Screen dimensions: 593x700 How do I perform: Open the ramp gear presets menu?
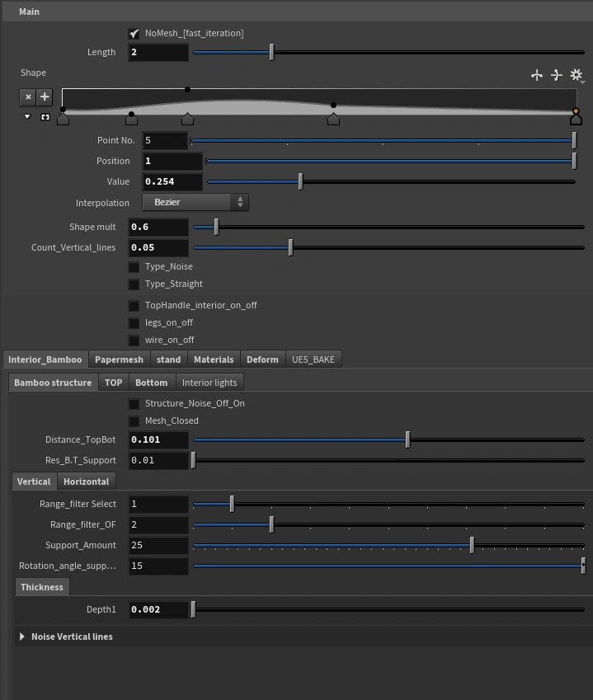pos(577,75)
